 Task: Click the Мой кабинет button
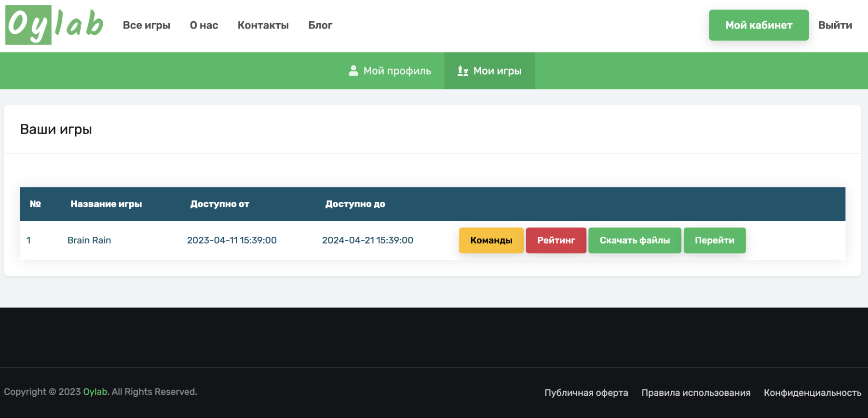pyautogui.click(x=759, y=25)
